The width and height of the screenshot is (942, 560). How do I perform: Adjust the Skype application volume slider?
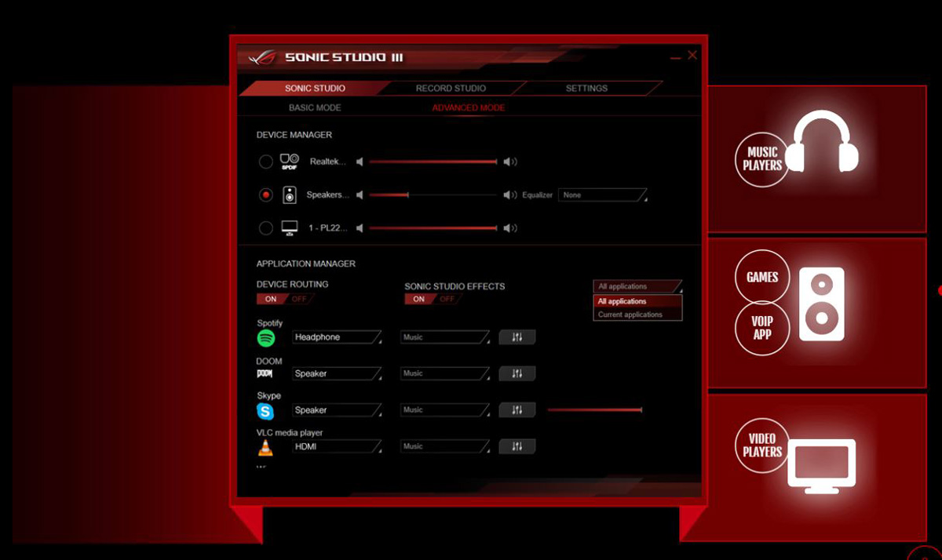pos(595,409)
